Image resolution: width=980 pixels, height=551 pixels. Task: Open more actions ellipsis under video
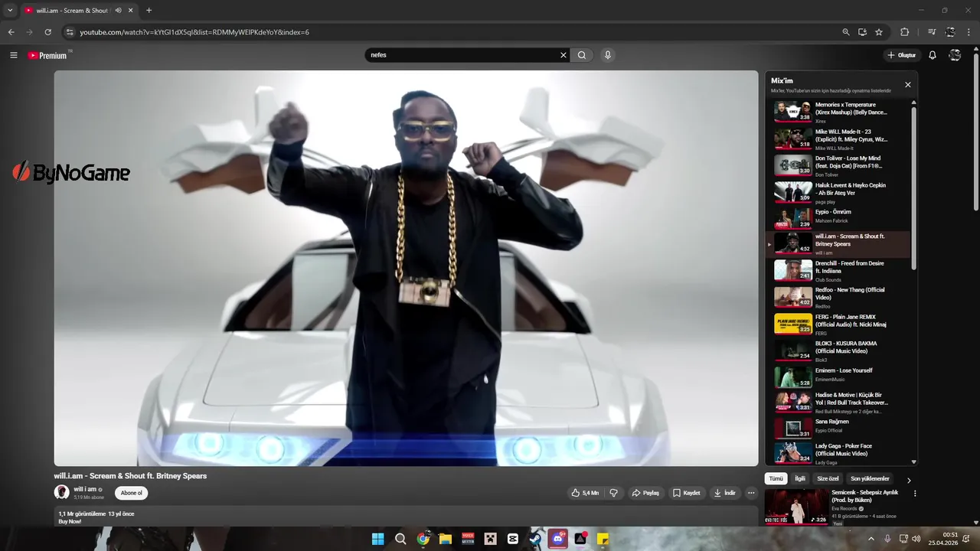751,493
